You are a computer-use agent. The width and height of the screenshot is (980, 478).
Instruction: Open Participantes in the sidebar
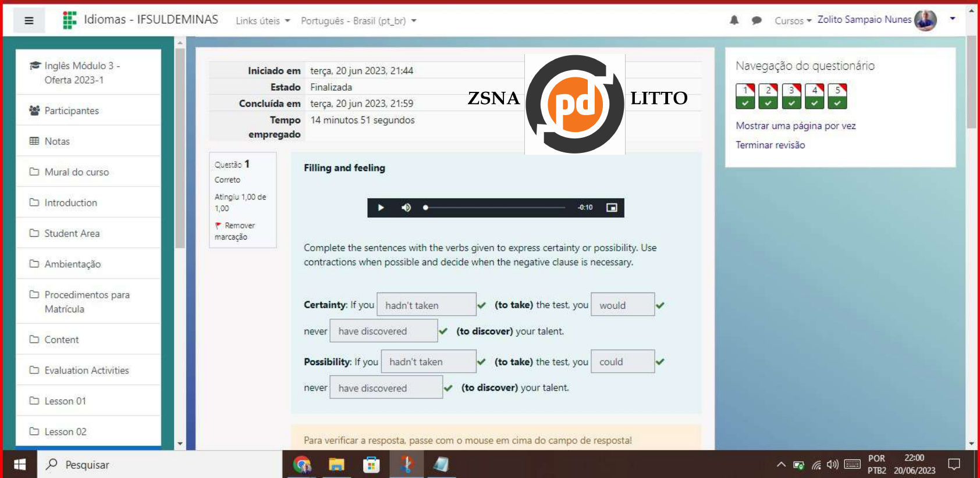(x=72, y=110)
